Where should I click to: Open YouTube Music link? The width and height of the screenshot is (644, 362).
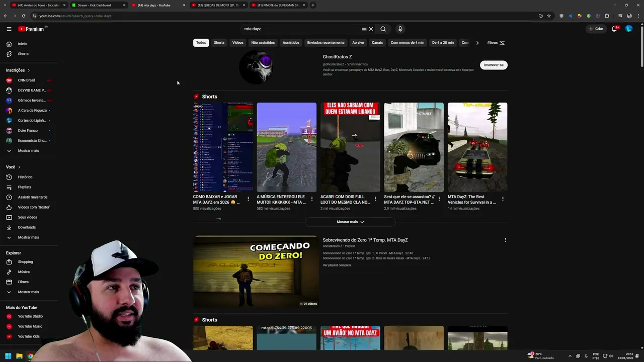(29, 326)
